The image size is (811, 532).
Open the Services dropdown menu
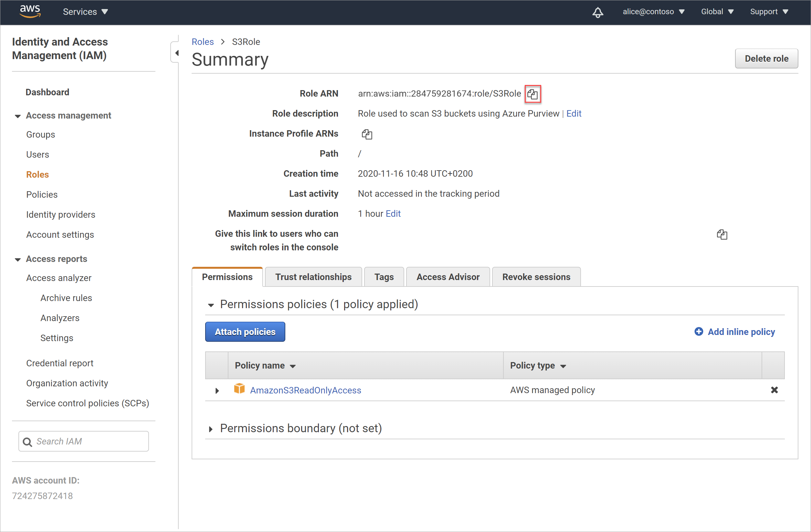click(x=85, y=12)
